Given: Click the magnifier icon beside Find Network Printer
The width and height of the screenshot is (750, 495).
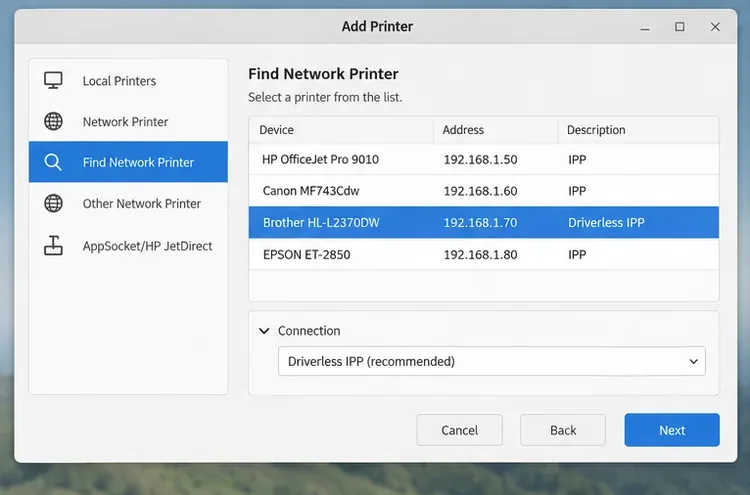Looking at the screenshot, I should [x=53, y=162].
